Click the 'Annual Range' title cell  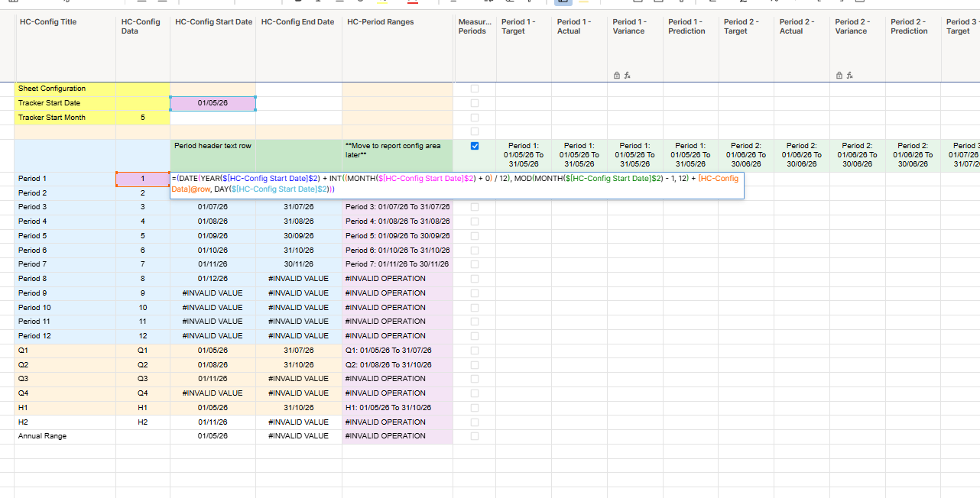[65, 436]
